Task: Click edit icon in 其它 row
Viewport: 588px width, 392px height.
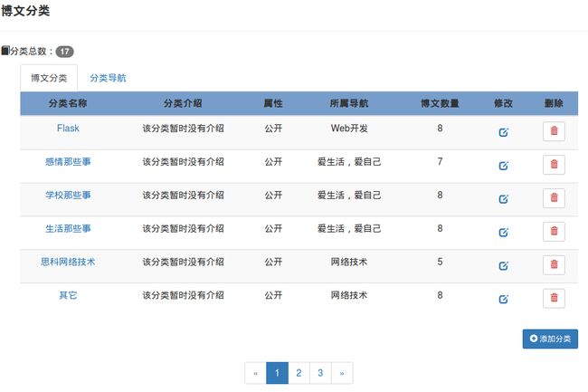Action: click(503, 300)
